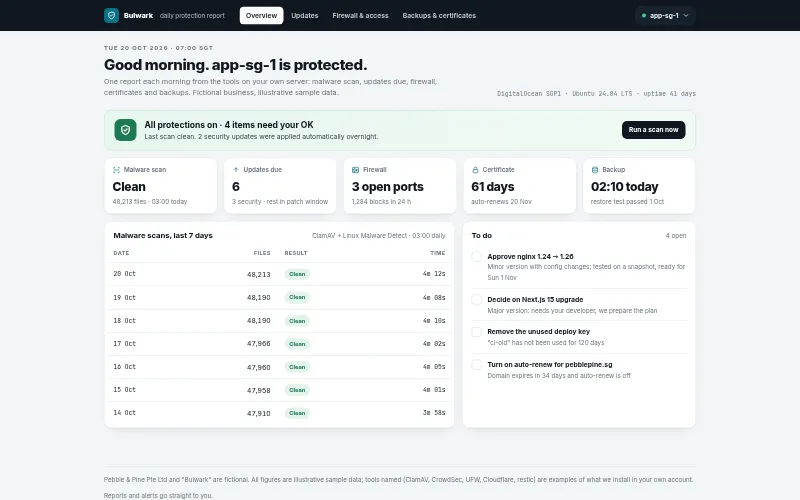
Task: Go to Backups & certificates tab
Action: coord(439,16)
